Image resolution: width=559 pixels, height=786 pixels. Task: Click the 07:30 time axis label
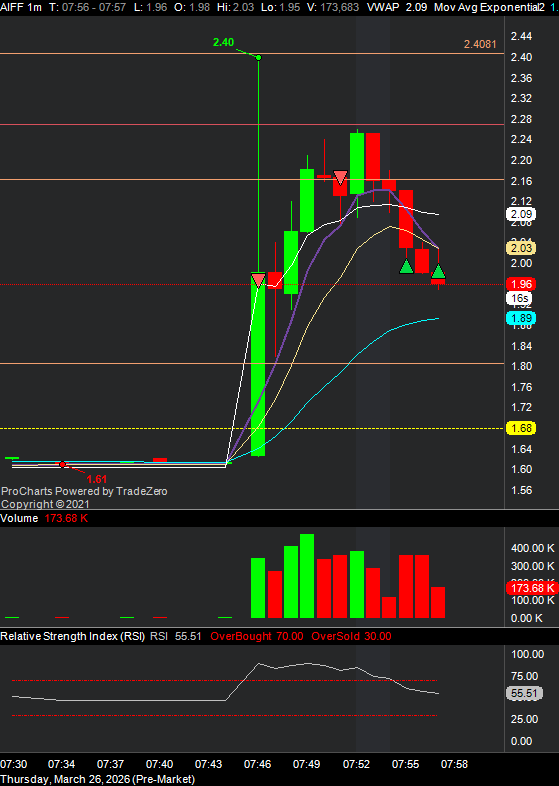[x=14, y=764]
